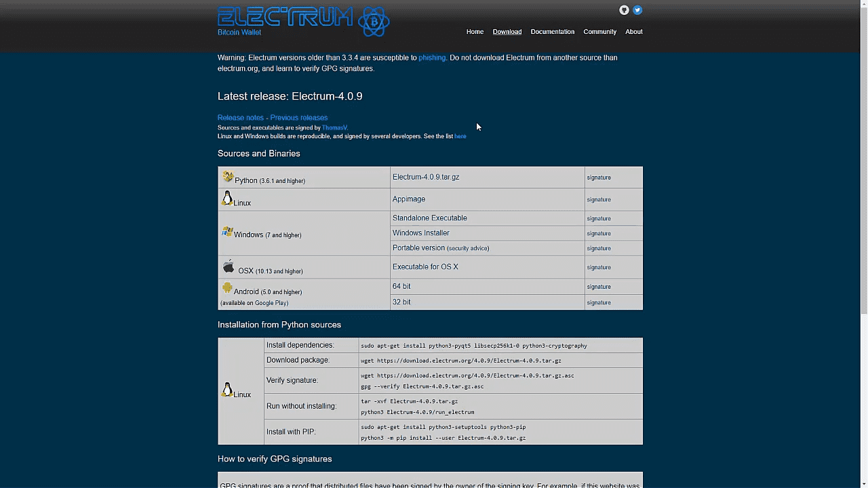The image size is (868, 488).
Task: Download Electrum-4.0.9.tar.gz
Action: coord(426,177)
